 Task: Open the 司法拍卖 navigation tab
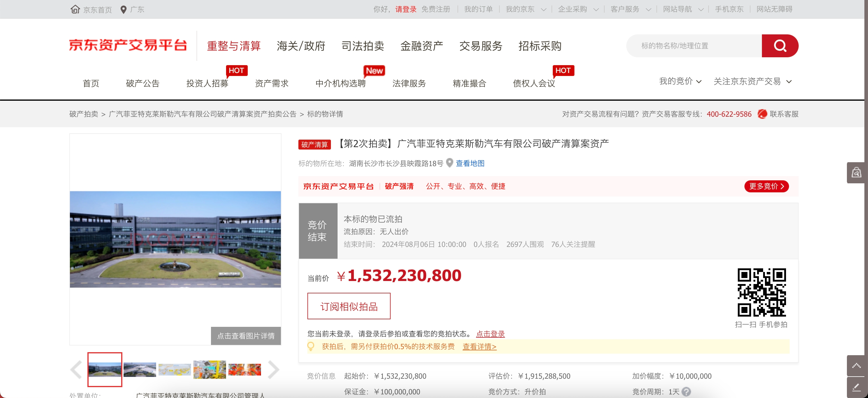(x=363, y=46)
